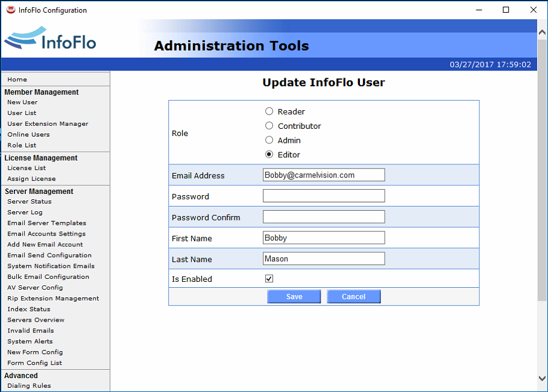Click the Email Address field
The image size is (548, 392).
tap(324, 175)
